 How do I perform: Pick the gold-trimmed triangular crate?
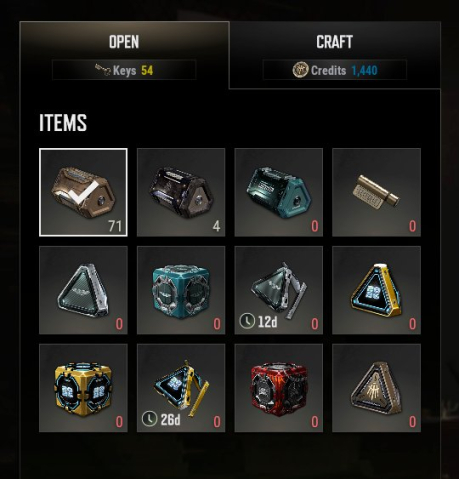[376, 290]
